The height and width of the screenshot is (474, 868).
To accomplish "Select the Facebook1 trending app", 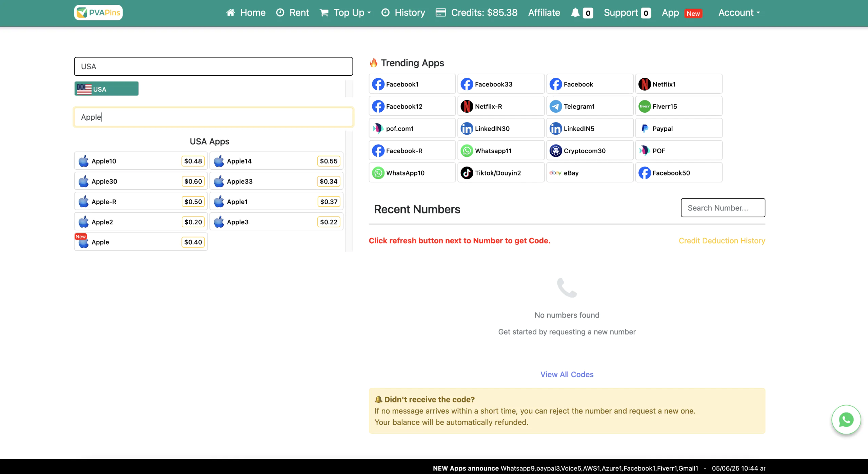I will point(412,84).
